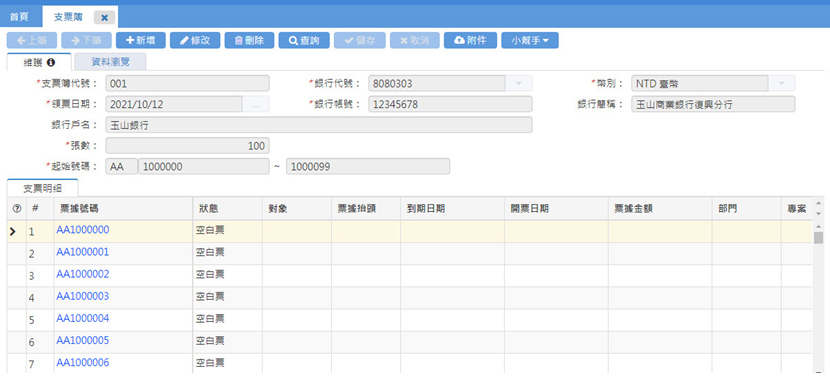Screen dimensions: 830x385
Task: Open cheque link AA1000006
Action: pos(83,363)
